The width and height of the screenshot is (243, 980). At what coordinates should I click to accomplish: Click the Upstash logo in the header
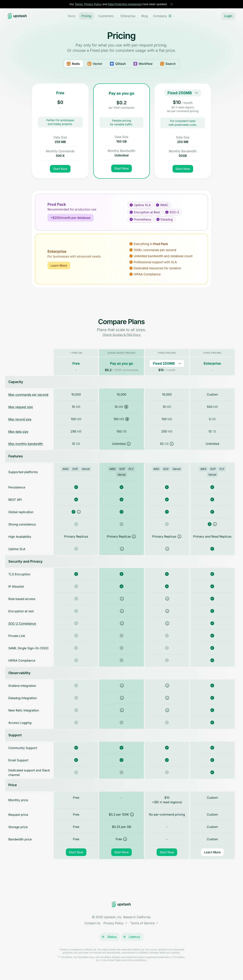[x=17, y=16]
